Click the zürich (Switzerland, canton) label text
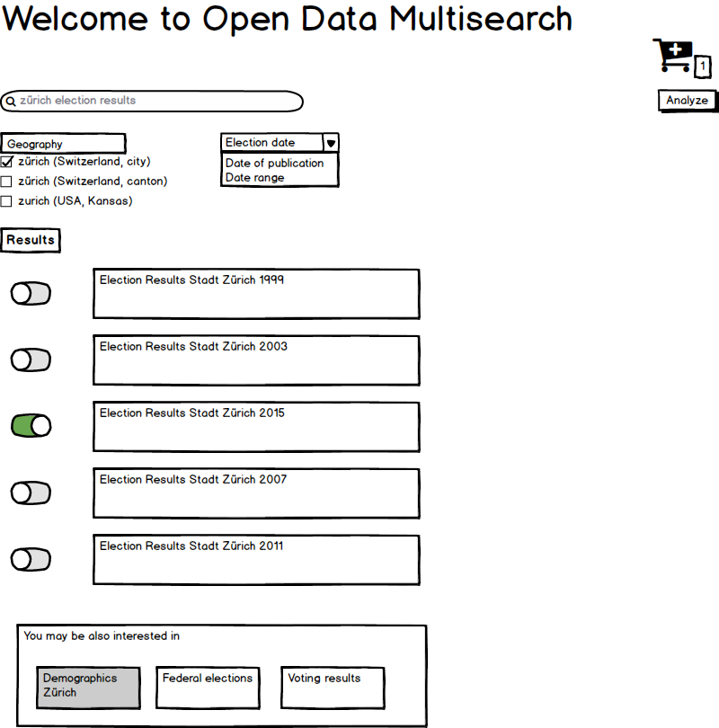The image size is (719, 728). (93, 181)
